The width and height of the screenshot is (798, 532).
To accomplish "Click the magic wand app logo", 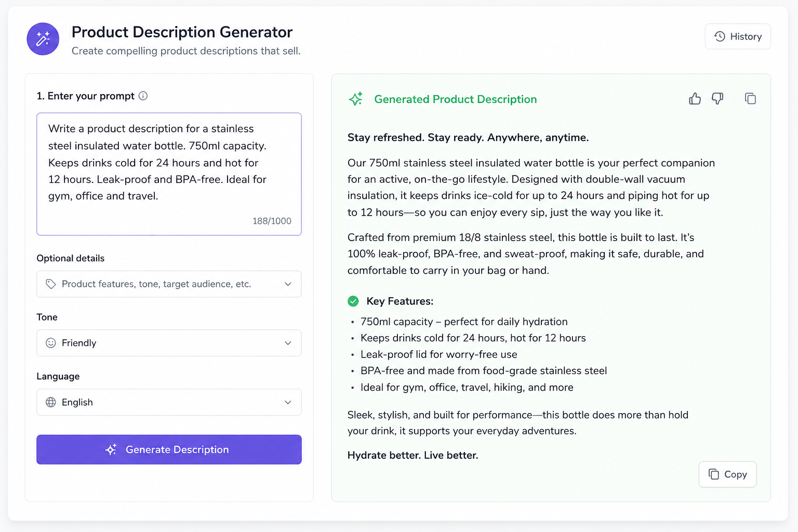I will 43,39.
